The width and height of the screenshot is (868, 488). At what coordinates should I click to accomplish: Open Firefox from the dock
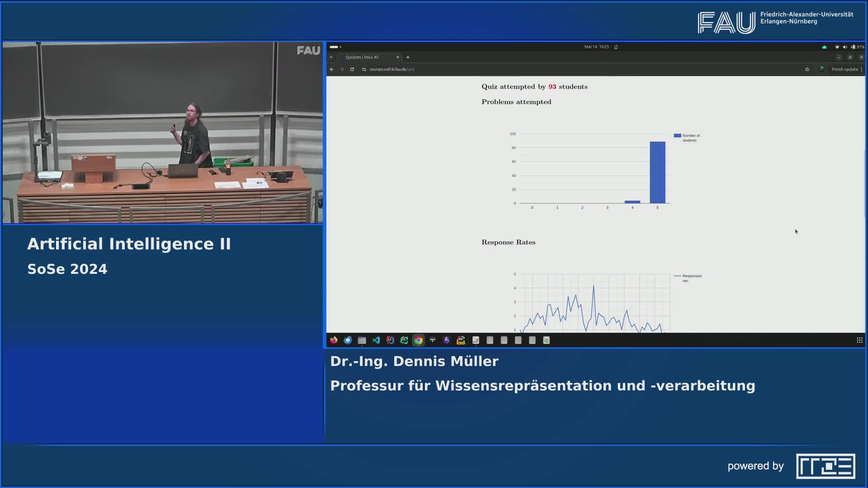[334, 340]
